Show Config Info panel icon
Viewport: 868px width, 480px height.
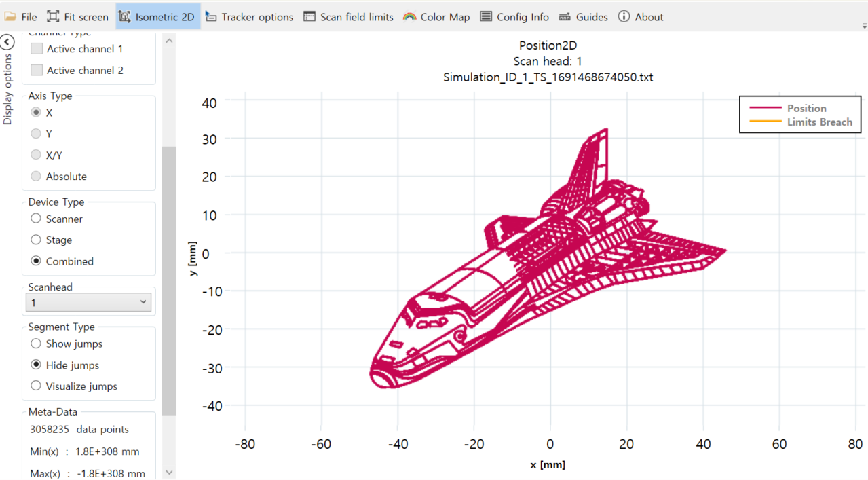click(x=486, y=17)
